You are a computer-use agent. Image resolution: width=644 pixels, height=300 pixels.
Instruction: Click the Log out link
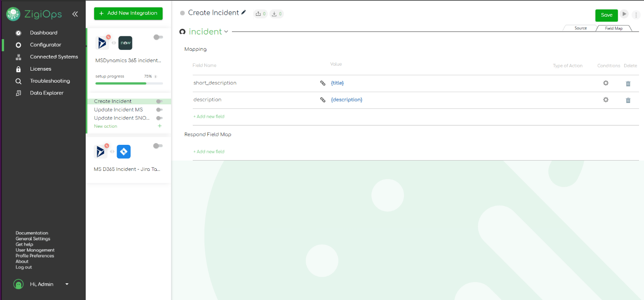24,268
